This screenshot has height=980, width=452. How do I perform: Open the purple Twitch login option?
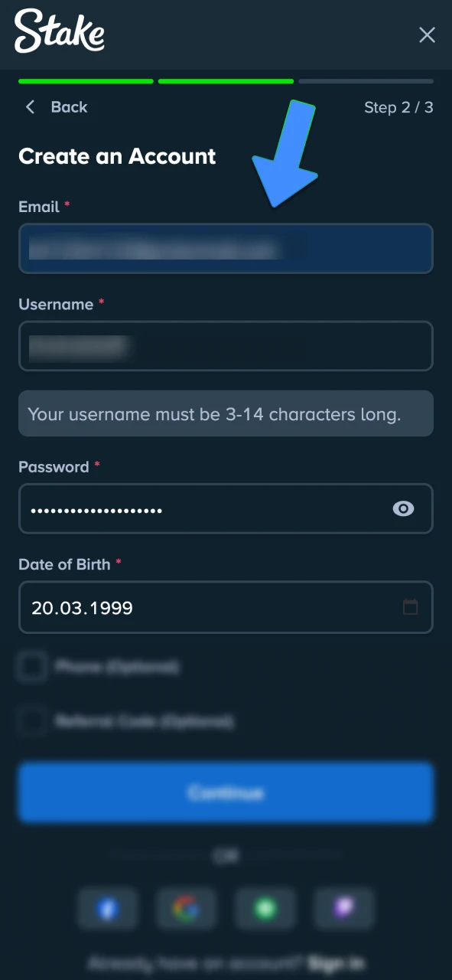pyautogui.click(x=343, y=908)
